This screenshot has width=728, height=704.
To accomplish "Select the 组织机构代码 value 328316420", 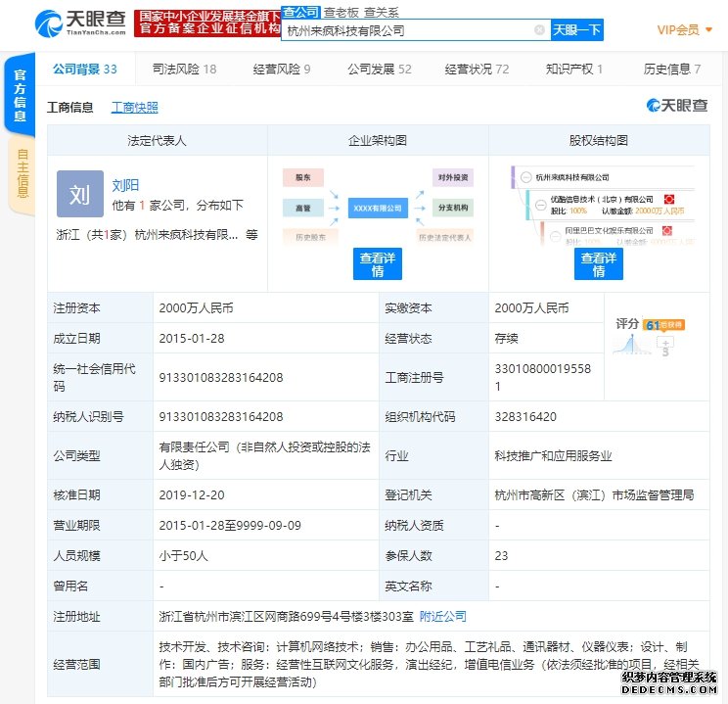I will [525, 417].
